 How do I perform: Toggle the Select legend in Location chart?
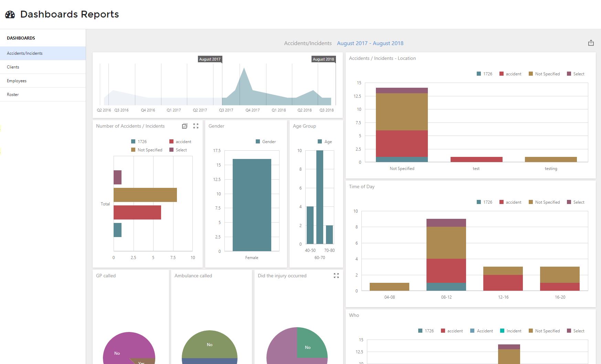tap(576, 74)
